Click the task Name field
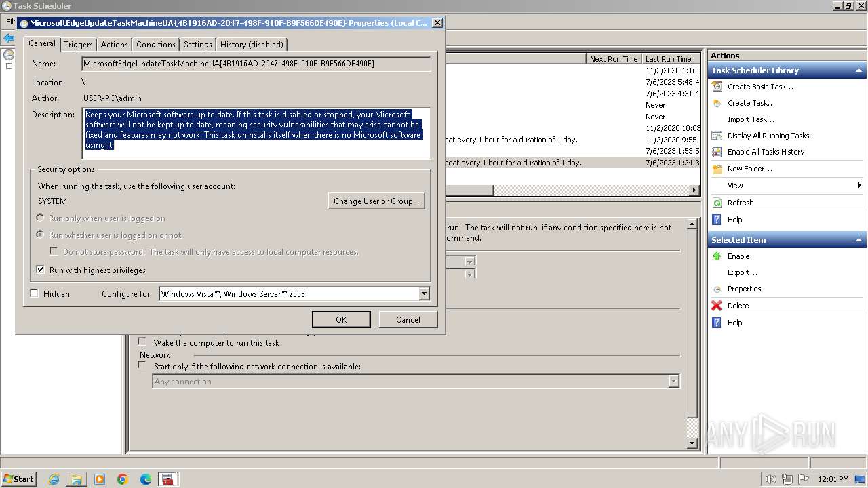This screenshot has height=488, width=868. [256, 64]
